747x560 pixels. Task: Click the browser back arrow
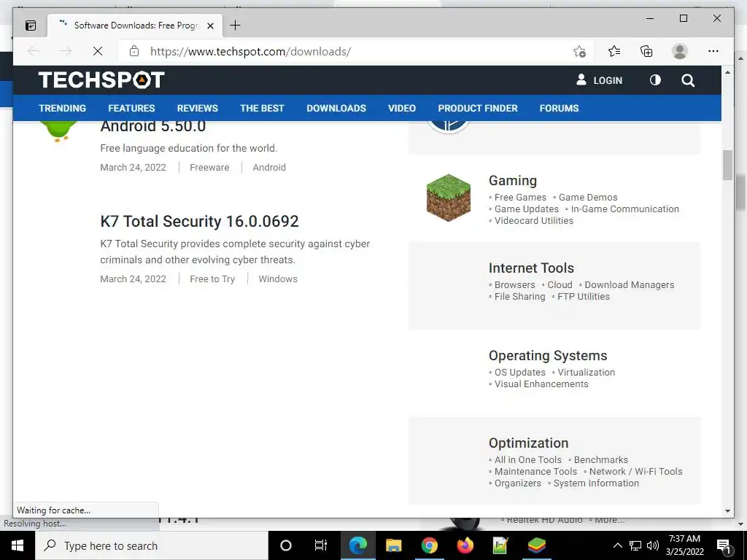[34, 51]
